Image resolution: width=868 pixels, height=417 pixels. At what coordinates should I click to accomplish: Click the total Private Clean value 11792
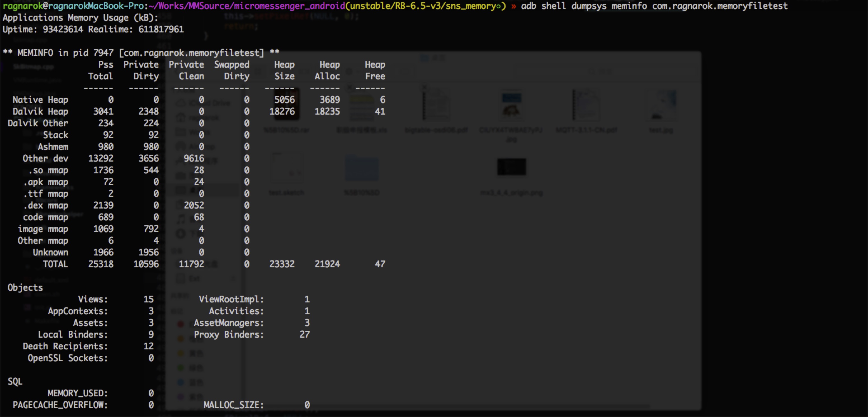point(191,264)
